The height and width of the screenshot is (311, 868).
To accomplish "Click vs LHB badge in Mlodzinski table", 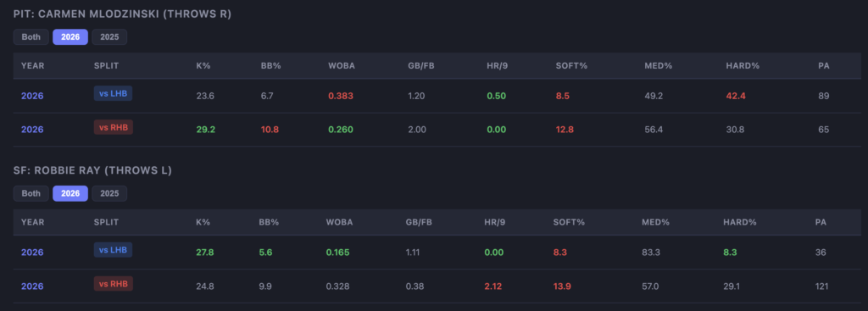I will click(113, 94).
